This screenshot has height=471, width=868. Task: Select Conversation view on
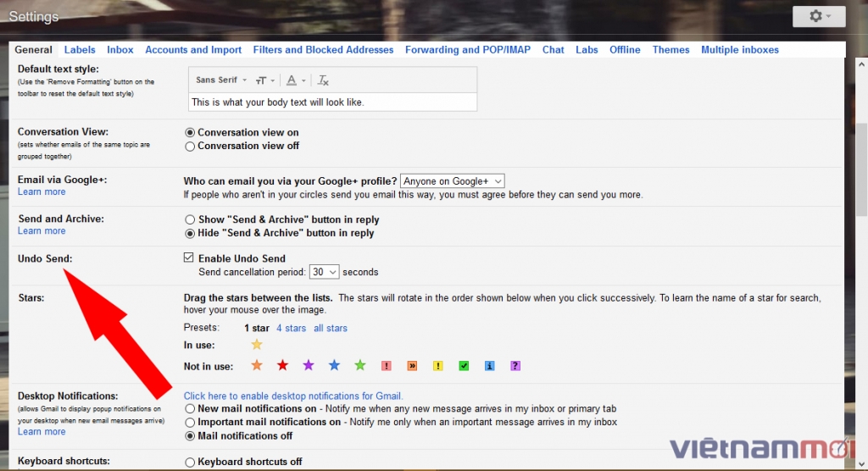click(190, 133)
